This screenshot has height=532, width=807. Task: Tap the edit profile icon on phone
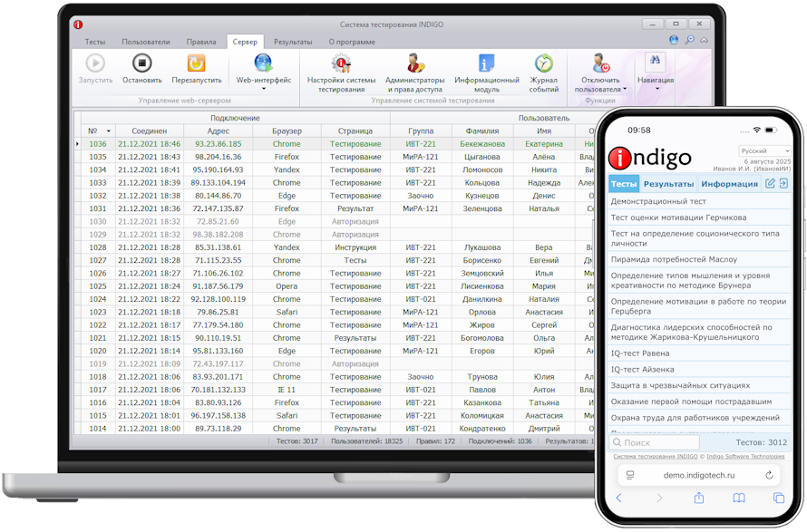(x=770, y=183)
